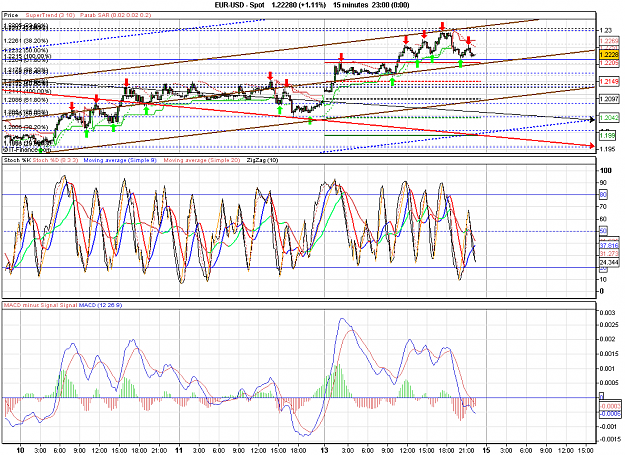Viewport: 625px width, 455px height.
Task: Click the red 1.2205 price tag
Action: pyautogui.click(x=609, y=63)
